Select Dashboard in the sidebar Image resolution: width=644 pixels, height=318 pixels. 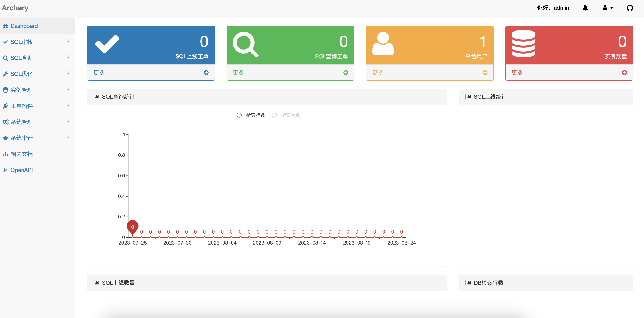(24, 26)
